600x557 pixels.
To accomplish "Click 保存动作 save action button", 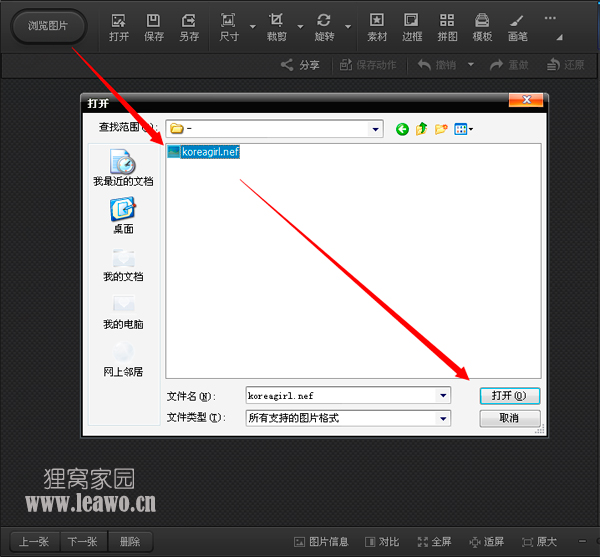I will point(368,65).
